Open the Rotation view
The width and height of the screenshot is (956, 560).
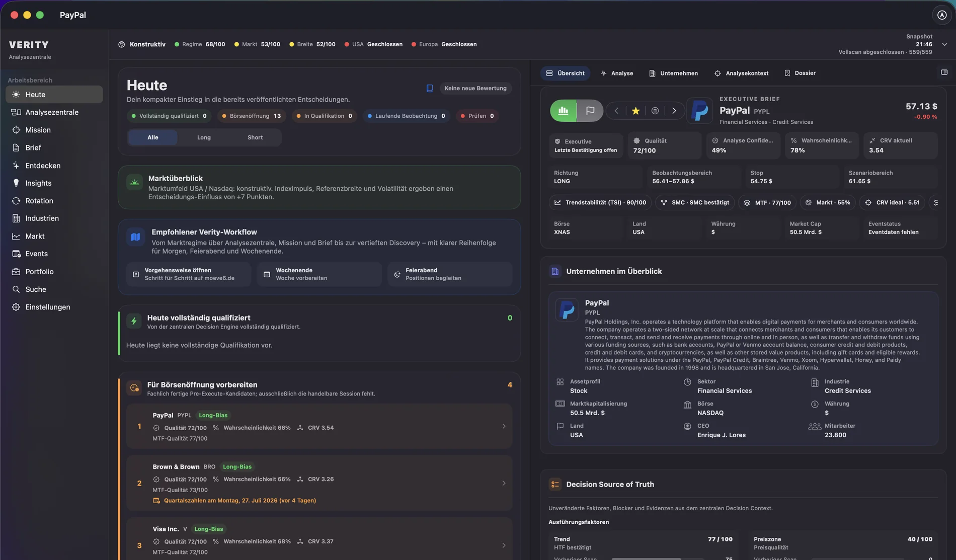click(x=54, y=201)
